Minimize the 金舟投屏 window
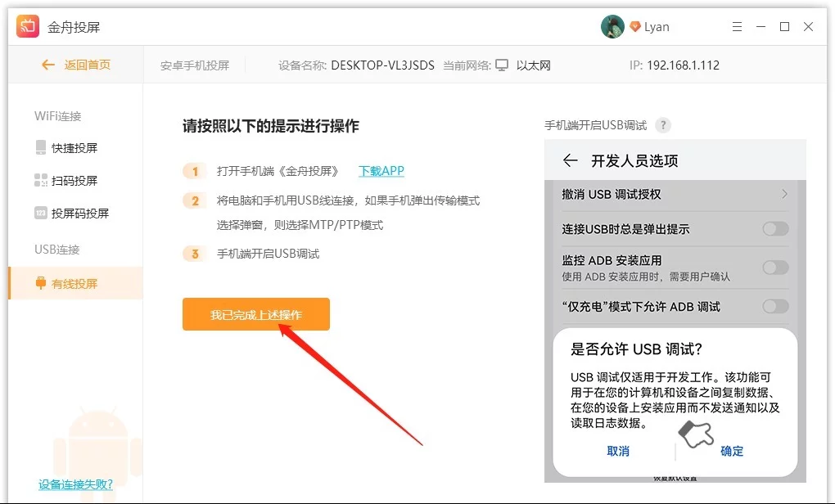 click(x=761, y=27)
